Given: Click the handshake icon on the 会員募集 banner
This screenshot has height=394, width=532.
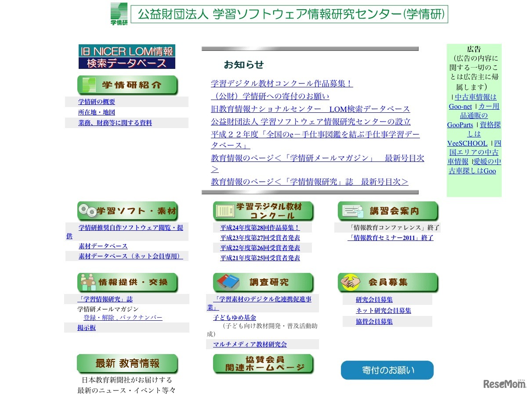Looking at the screenshot, I should click(x=350, y=282).
